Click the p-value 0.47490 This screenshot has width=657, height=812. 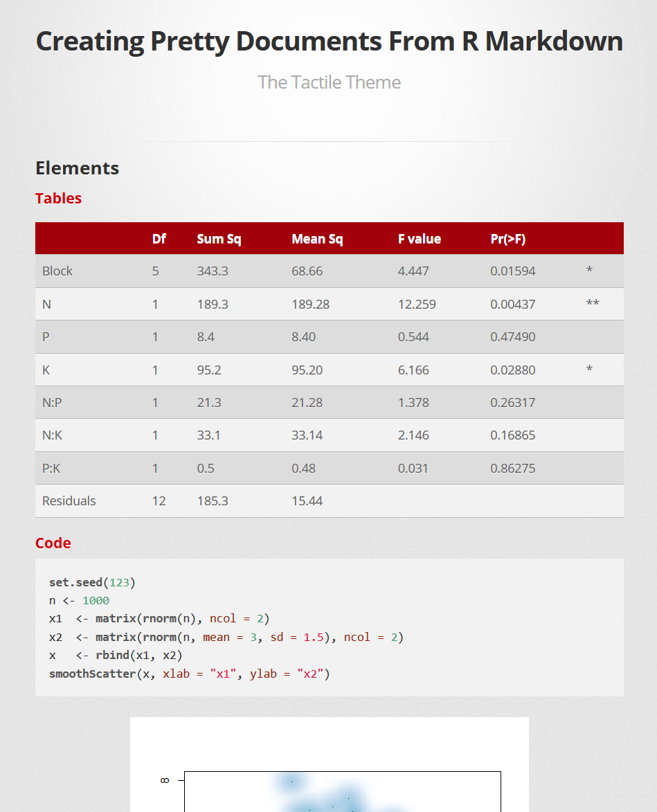(x=513, y=336)
